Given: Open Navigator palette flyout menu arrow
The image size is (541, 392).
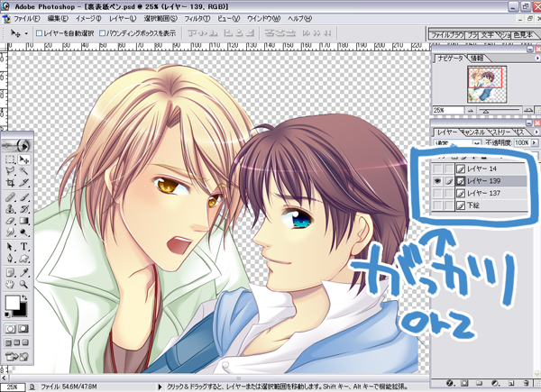Looking at the screenshot, I should coord(536,59).
